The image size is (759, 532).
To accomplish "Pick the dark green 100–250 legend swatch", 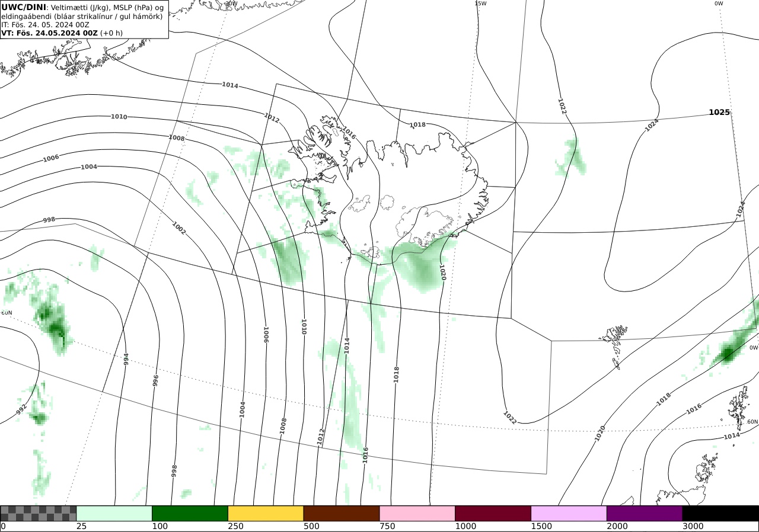I will tap(190, 513).
